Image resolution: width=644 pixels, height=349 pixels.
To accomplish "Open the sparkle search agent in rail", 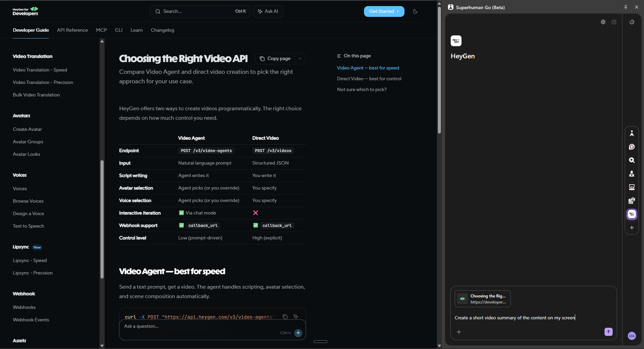I will click(x=632, y=160).
